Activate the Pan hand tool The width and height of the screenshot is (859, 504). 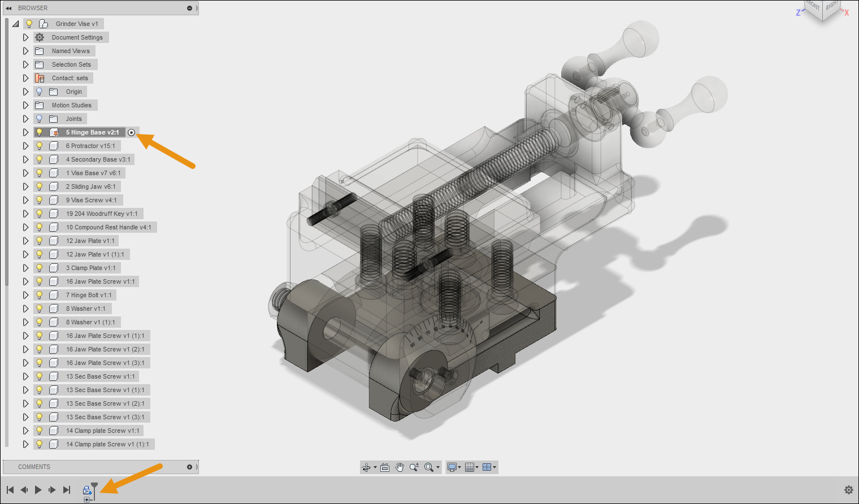click(400, 467)
